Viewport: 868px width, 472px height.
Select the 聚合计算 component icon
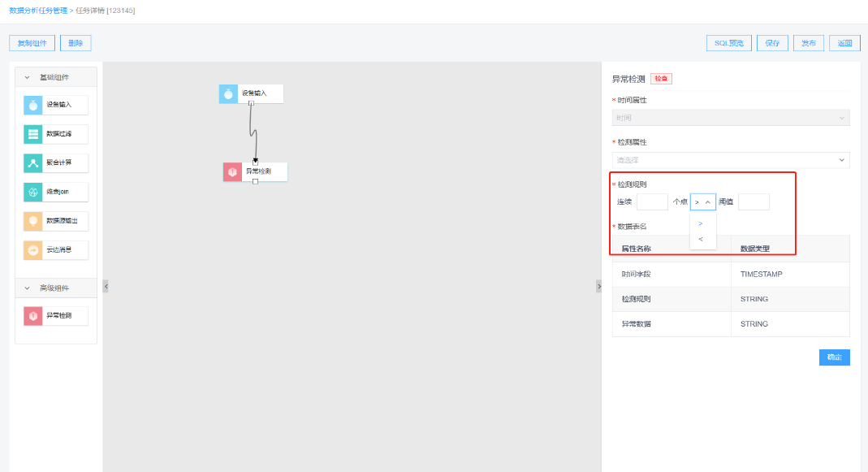(x=33, y=162)
